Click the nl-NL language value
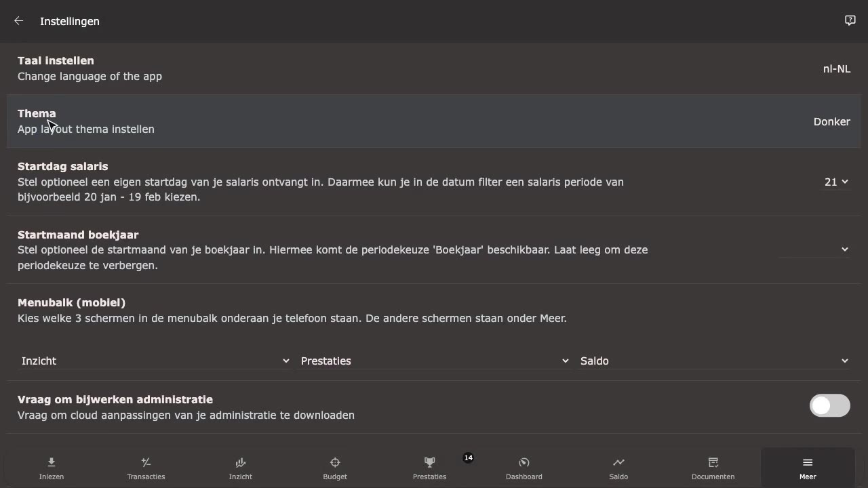 [x=837, y=68]
